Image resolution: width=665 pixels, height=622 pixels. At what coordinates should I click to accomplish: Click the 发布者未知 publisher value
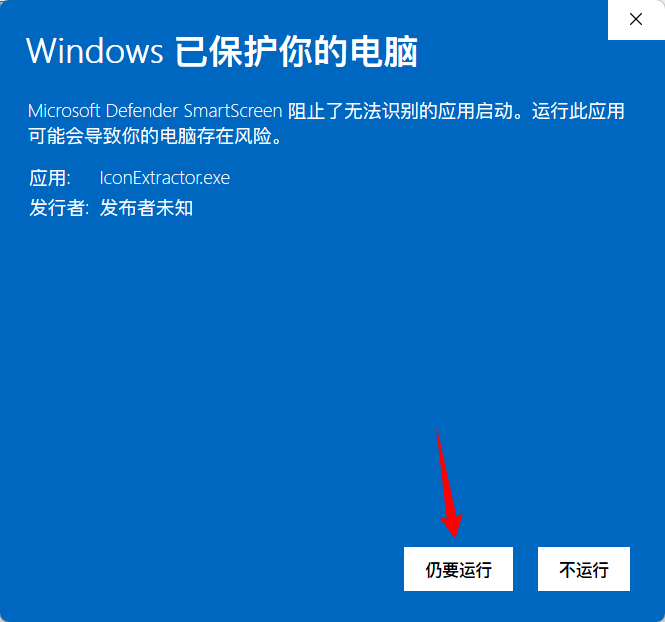146,208
